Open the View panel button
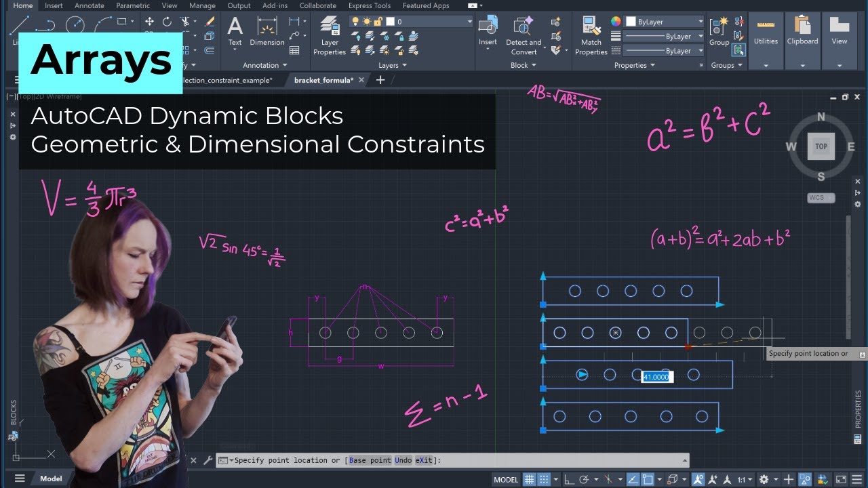This screenshot has height=488, width=868. pyautogui.click(x=840, y=41)
